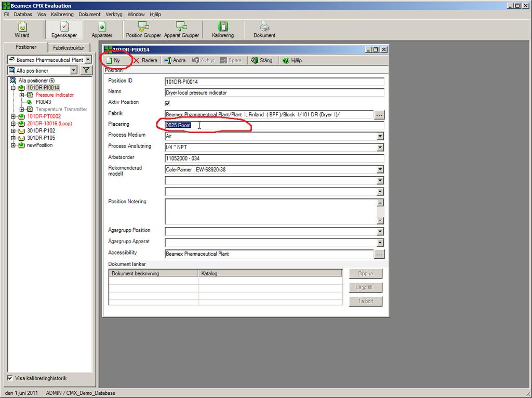
Task: Expand the 201DR-13016 (Loop) node
Action: pos(13,124)
